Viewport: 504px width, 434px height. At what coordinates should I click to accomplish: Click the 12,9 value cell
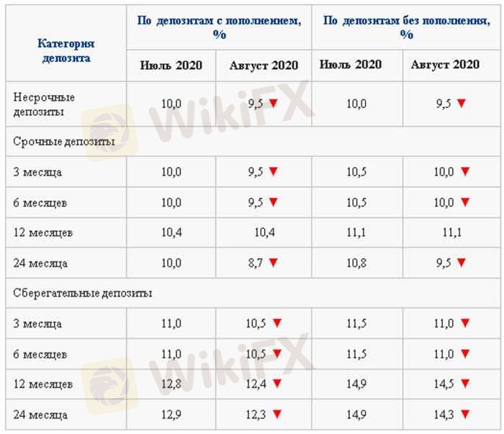click(171, 415)
